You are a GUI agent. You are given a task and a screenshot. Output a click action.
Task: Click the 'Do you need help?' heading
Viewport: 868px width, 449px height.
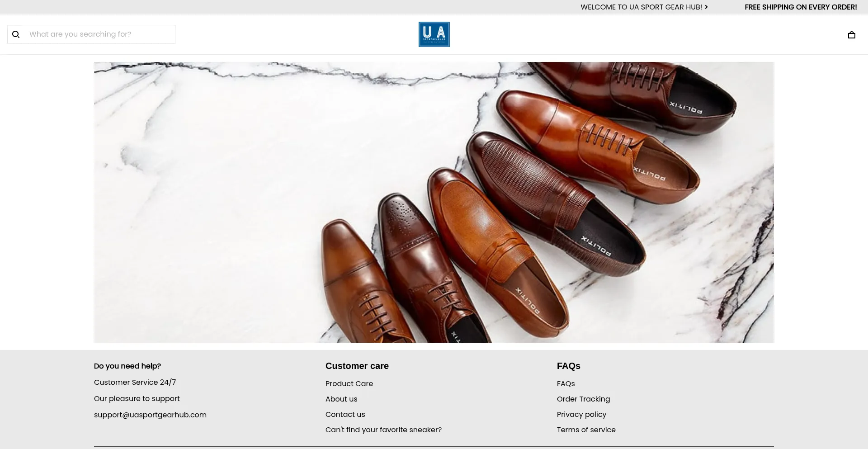pos(127,366)
